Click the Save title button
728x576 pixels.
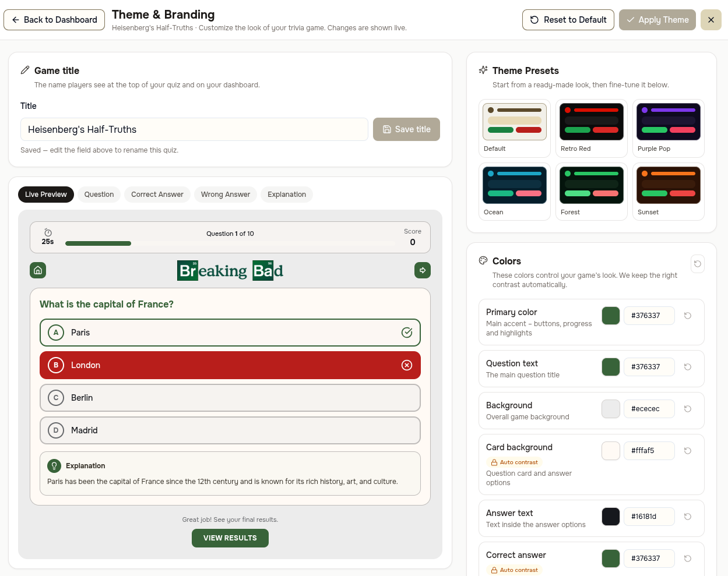(406, 129)
